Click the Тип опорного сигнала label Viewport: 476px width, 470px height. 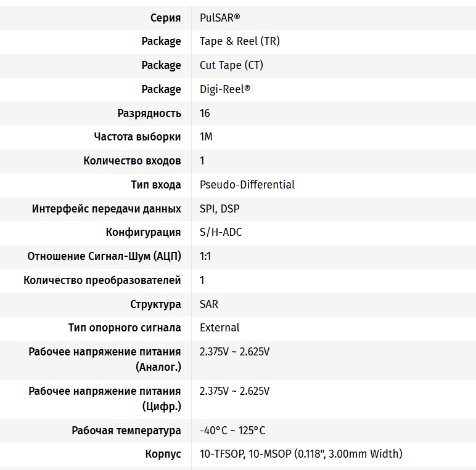click(125, 328)
